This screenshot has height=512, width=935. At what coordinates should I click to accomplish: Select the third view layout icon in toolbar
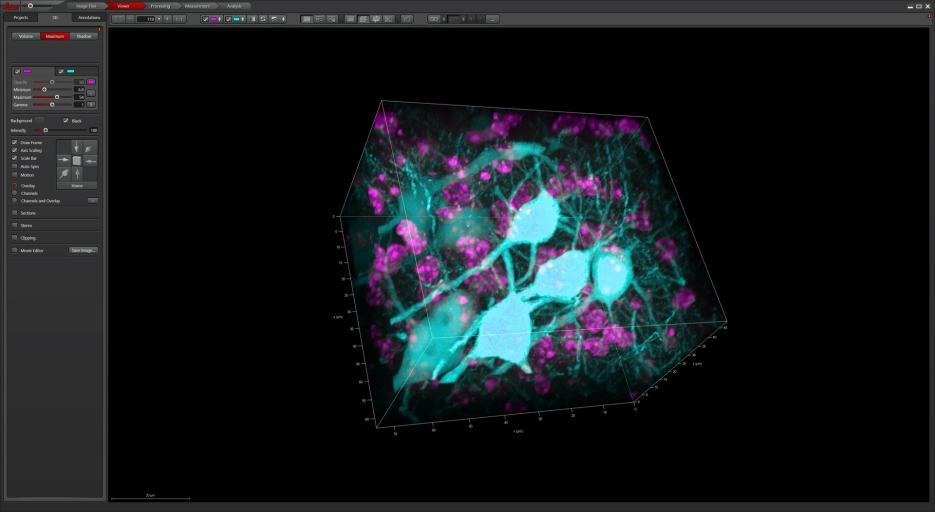332,19
